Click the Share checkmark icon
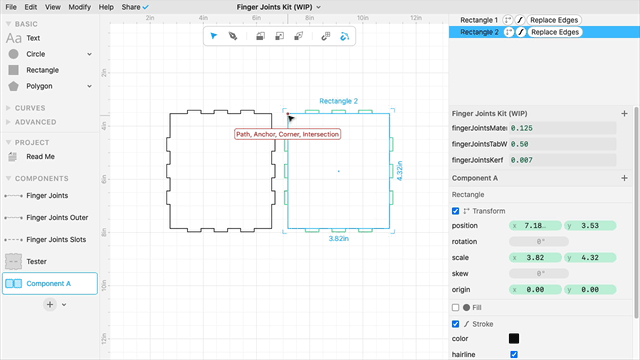This screenshot has width=640, height=360. [146, 7]
